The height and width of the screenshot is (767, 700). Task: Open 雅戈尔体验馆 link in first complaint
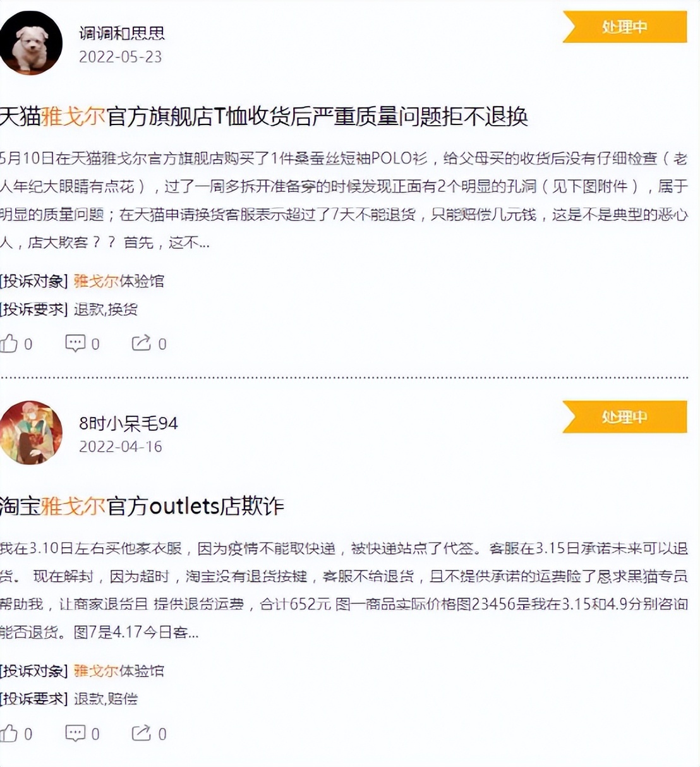click(x=119, y=281)
